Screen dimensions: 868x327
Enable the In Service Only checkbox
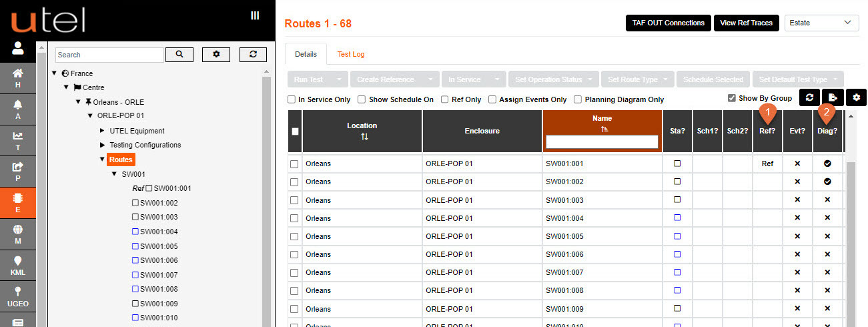pos(292,99)
